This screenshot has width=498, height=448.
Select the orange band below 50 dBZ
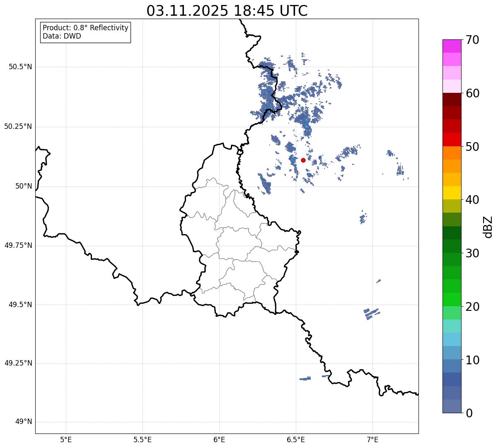[x=449, y=153]
